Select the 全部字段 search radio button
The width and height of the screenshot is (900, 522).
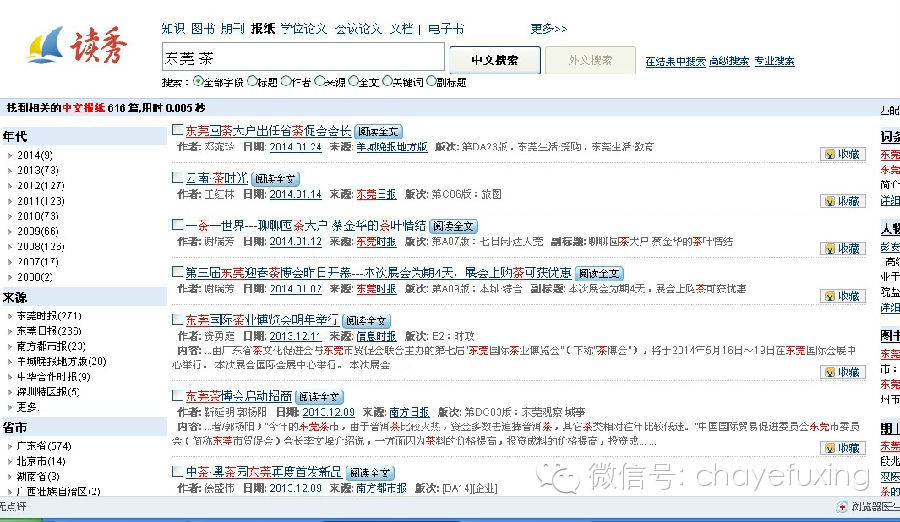(x=198, y=82)
